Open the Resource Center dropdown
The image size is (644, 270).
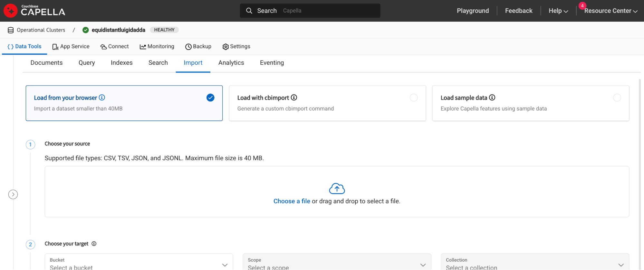611,11
